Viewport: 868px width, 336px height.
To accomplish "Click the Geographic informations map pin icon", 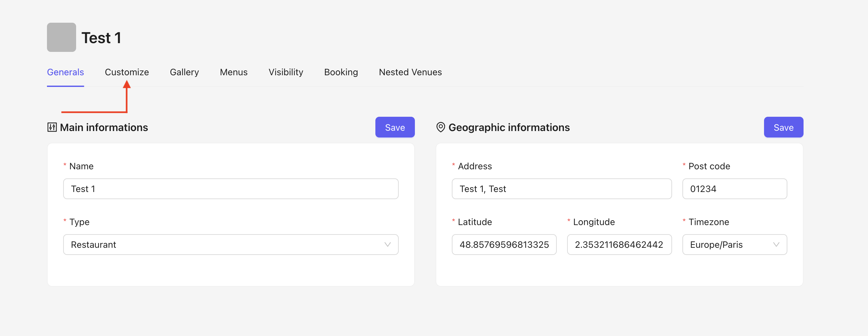I will coord(440,127).
